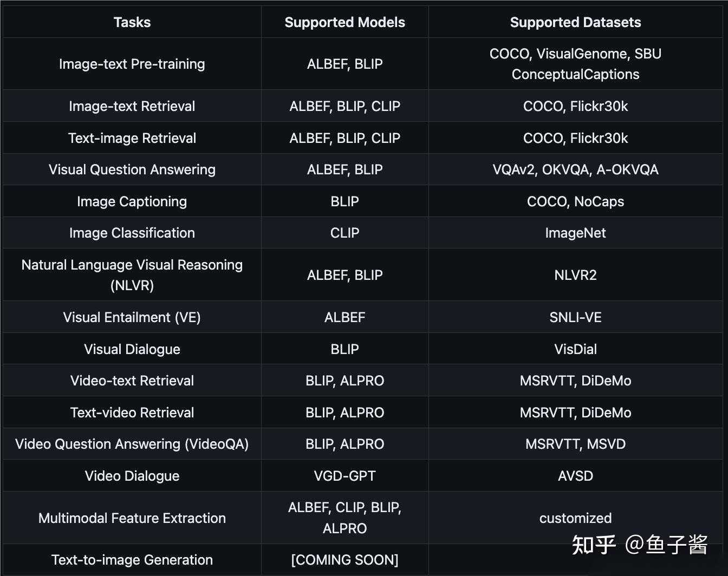
Task: Click the NLVR2 dataset cell
Action: 575,275
